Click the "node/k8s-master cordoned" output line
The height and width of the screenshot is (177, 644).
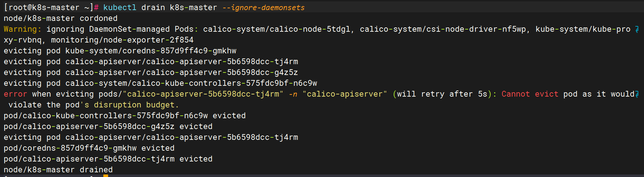[61, 18]
